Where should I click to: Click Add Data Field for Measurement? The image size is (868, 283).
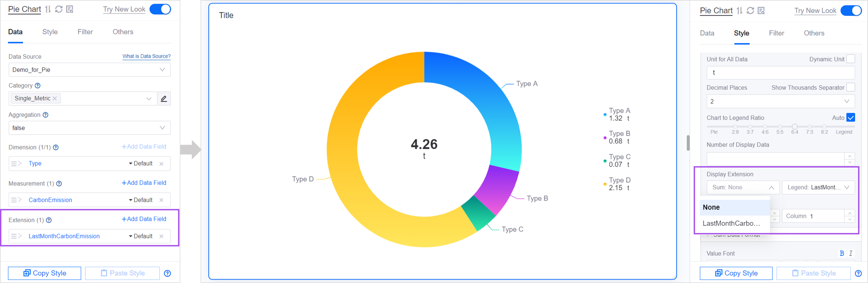pos(144,183)
